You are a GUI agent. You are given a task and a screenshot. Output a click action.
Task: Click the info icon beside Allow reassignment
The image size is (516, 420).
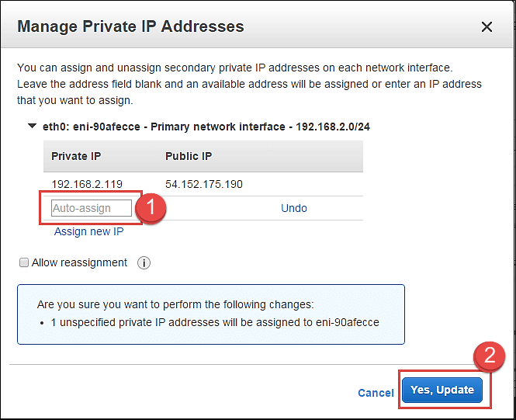(x=144, y=263)
